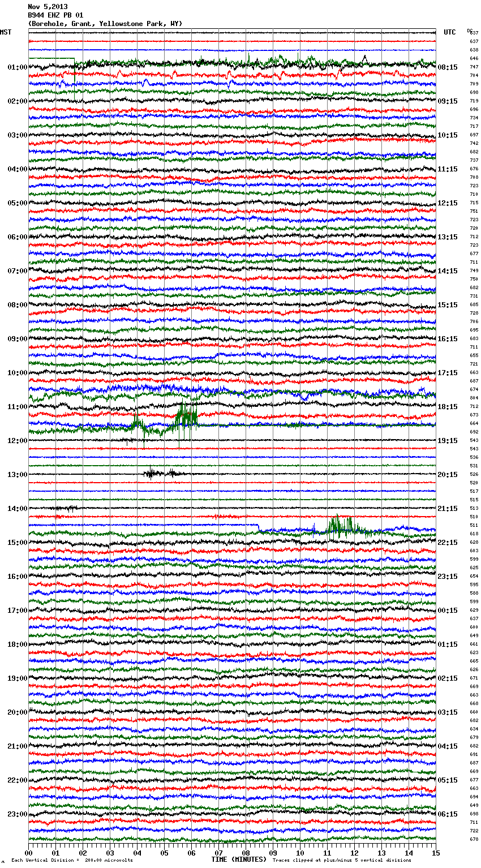Click the 09:15 UTC time label

coord(448,101)
